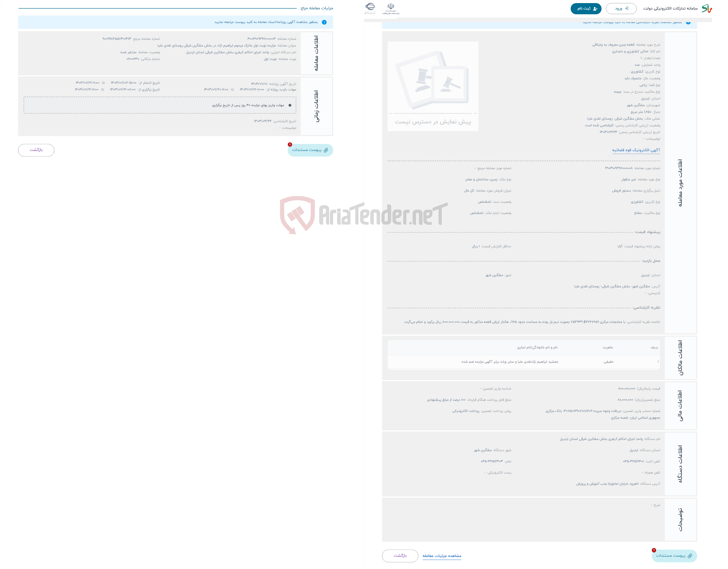The image size is (728, 569).
Task: Click the gavel/auction image thumbnail
Action: [434, 83]
